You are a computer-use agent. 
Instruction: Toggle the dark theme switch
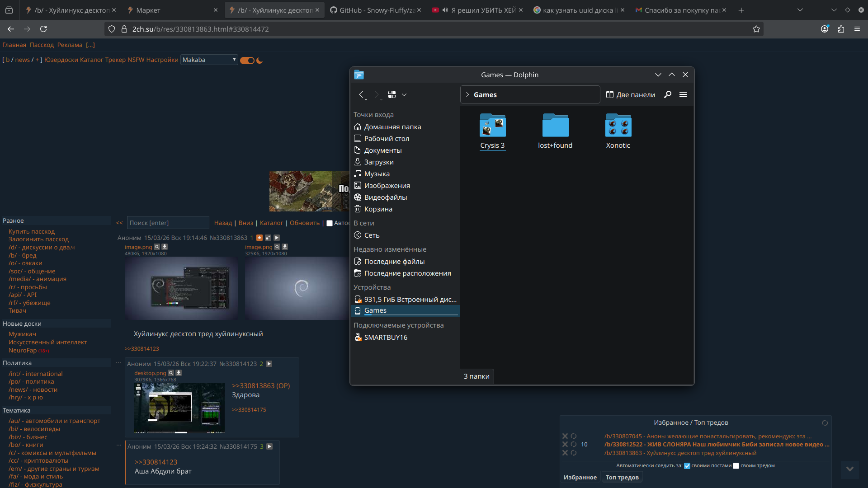click(247, 61)
